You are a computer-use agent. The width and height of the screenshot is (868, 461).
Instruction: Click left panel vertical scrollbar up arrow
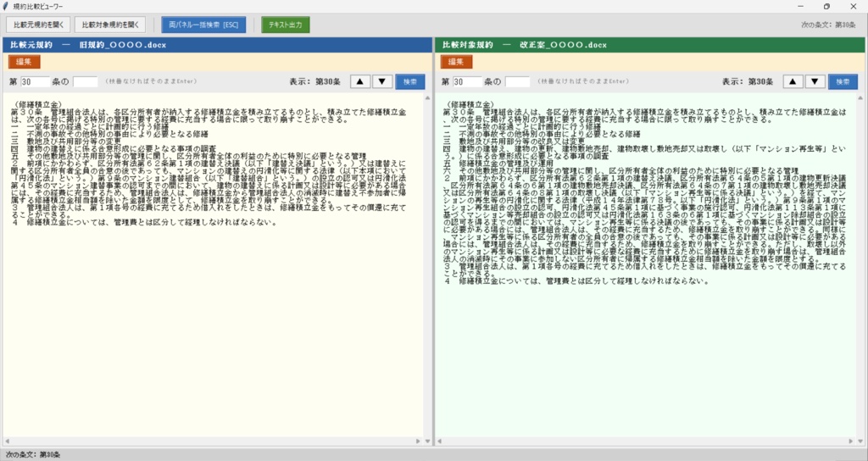point(427,98)
